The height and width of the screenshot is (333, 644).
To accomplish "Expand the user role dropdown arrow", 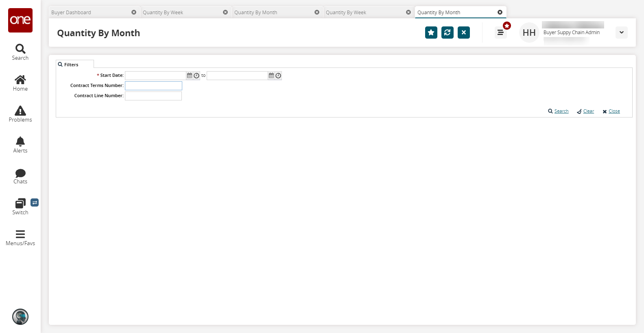I will click(x=622, y=33).
